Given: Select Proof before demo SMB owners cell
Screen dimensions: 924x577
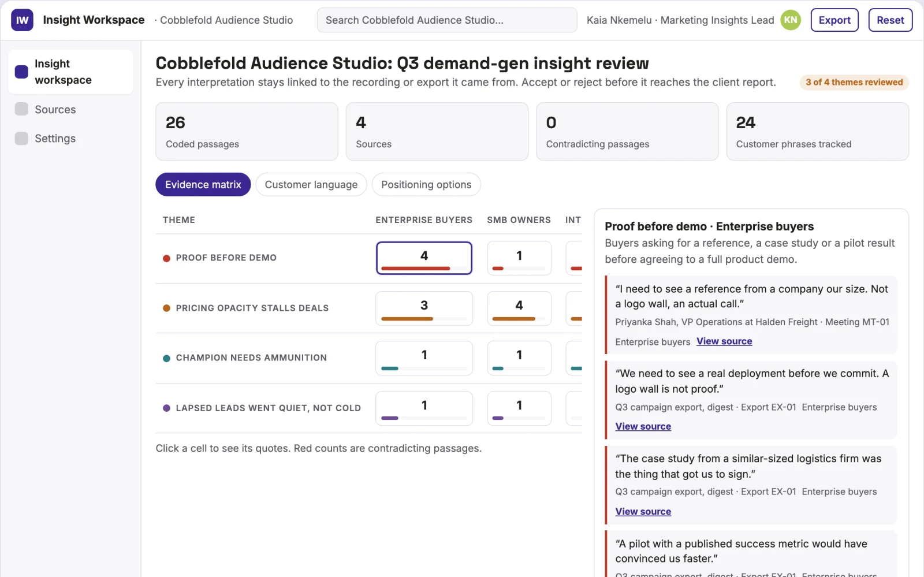Looking at the screenshot, I should coord(519,258).
